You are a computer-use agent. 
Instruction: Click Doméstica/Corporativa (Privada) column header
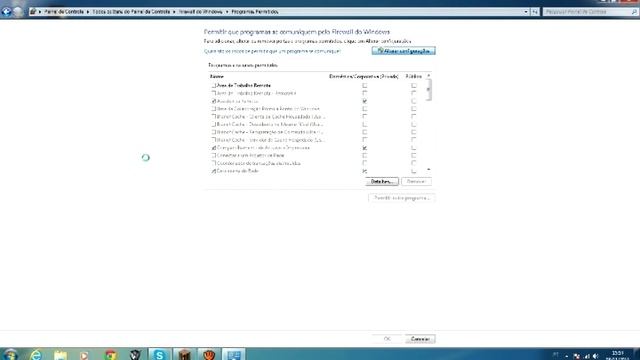click(364, 76)
